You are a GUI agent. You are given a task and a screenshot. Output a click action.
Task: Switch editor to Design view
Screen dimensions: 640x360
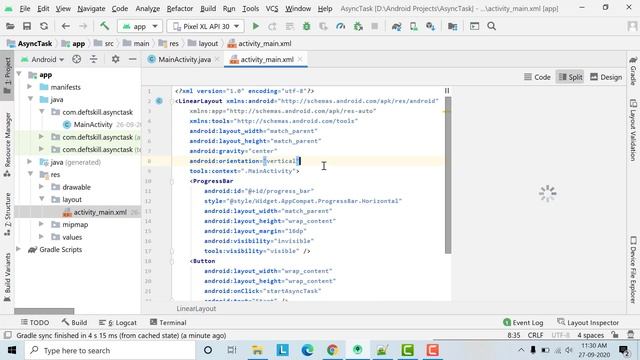pos(606,77)
